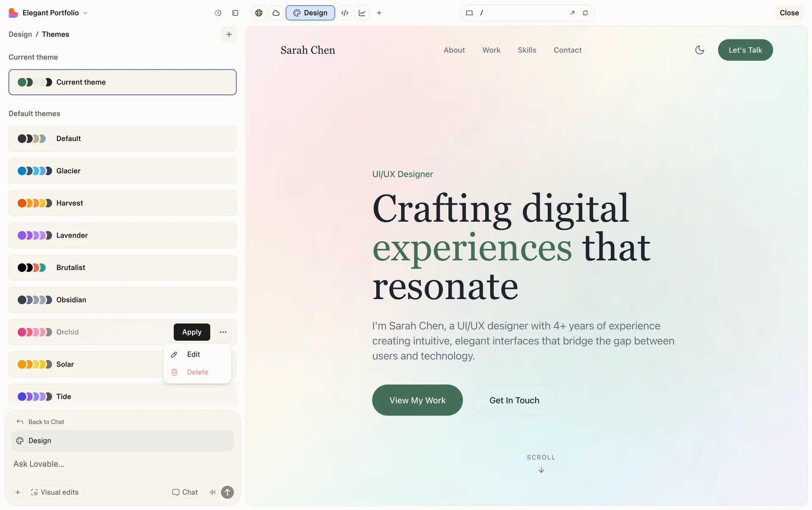Choose Delete from theme menu
Image resolution: width=812 pixels, height=510 pixels.
click(x=197, y=372)
